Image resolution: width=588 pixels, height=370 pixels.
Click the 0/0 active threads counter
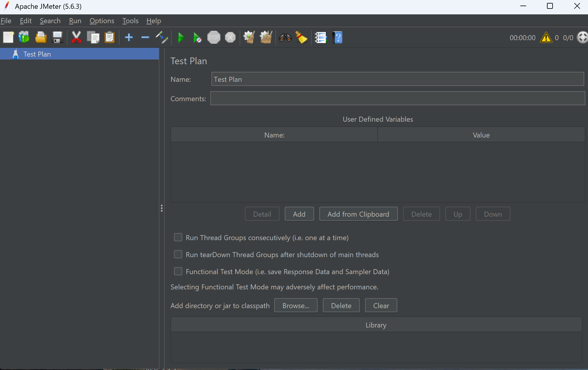(568, 38)
